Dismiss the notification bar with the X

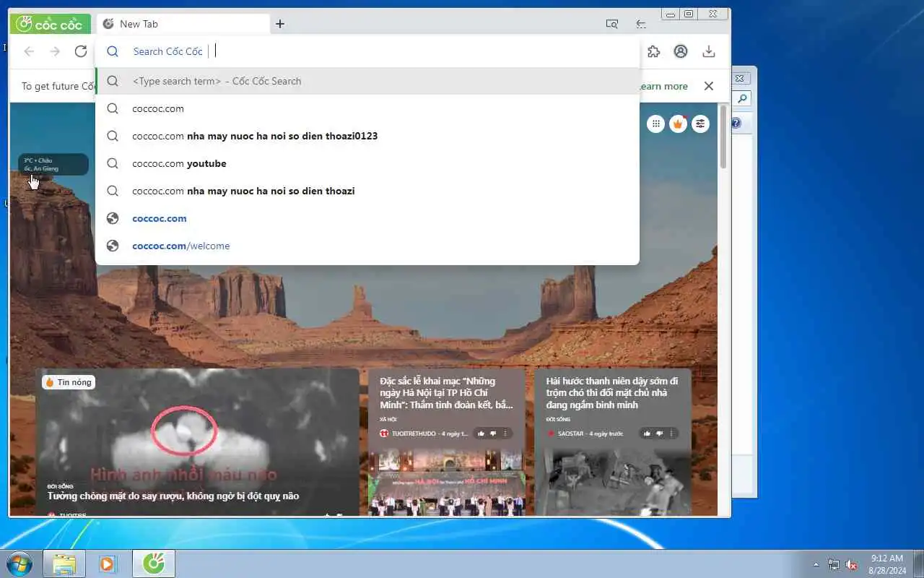709,86
